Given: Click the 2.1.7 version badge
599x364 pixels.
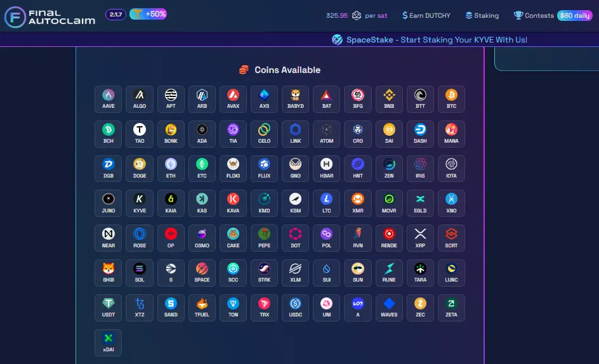Looking at the screenshot, I should tap(115, 15).
